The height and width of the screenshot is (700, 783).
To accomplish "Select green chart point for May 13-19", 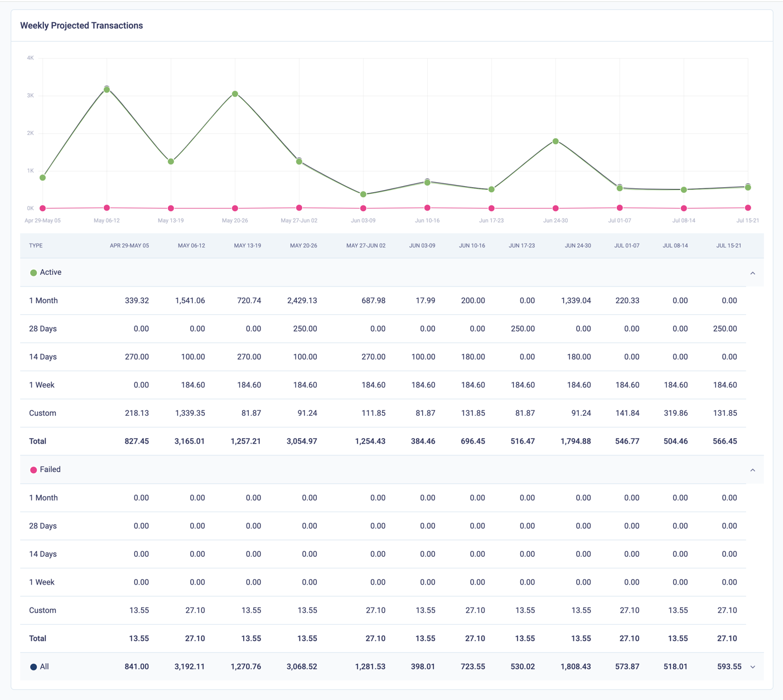I will point(171,161).
